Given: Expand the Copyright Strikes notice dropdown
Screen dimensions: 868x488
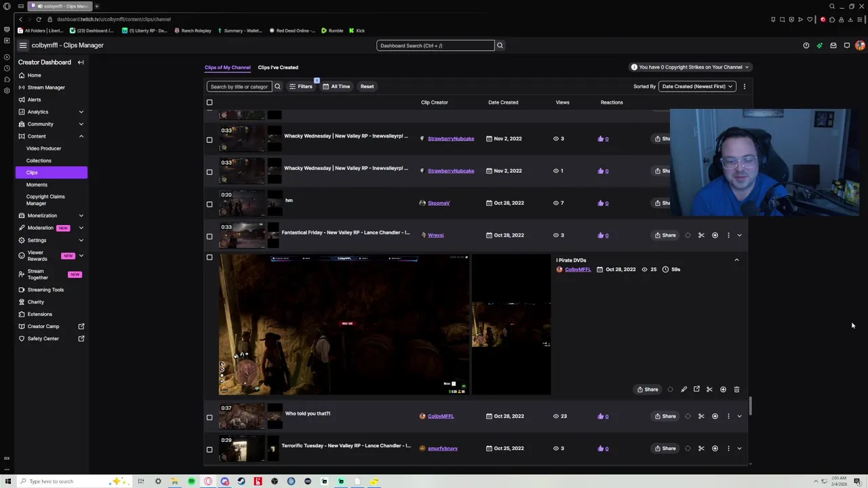Looking at the screenshot, I should point(690,67).
